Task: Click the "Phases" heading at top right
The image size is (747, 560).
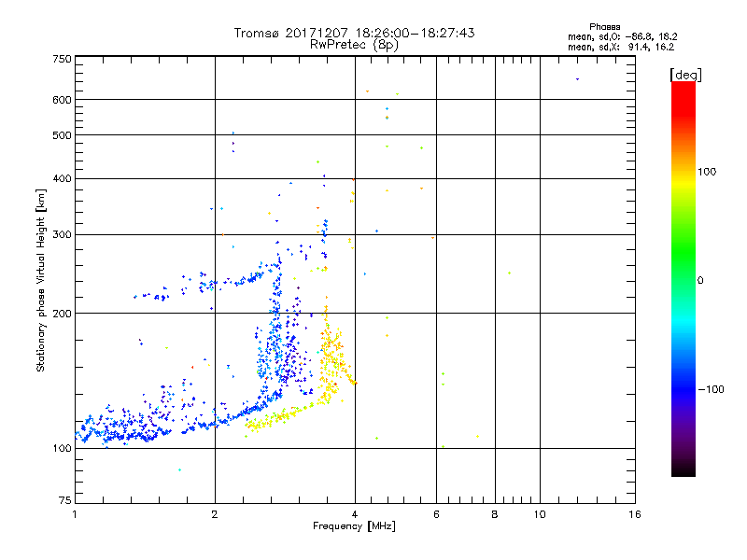Action: (x=604, y=27)
